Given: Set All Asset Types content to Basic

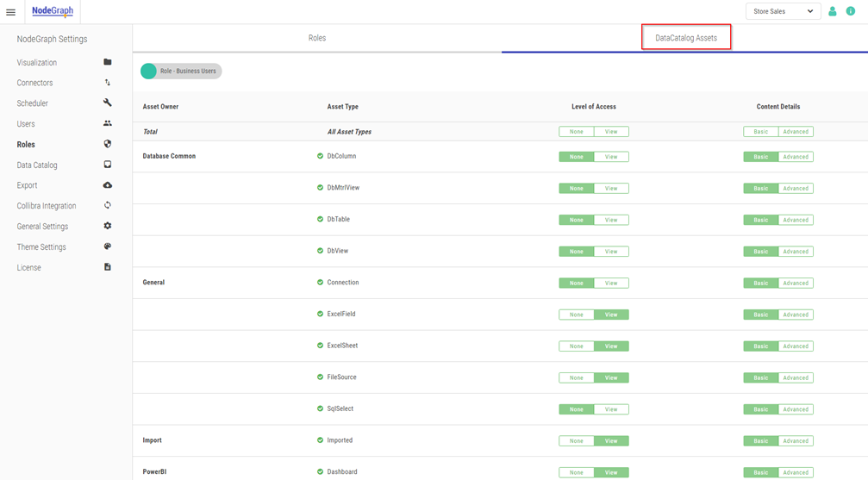Looking at the screenshot, I should click(x=760, y=132).
